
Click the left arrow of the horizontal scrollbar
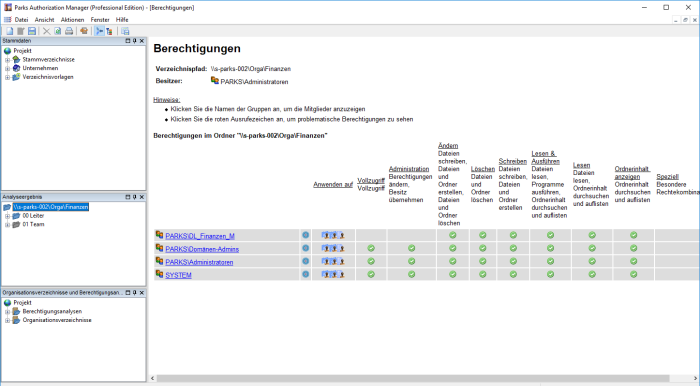[x=153, y=378]
